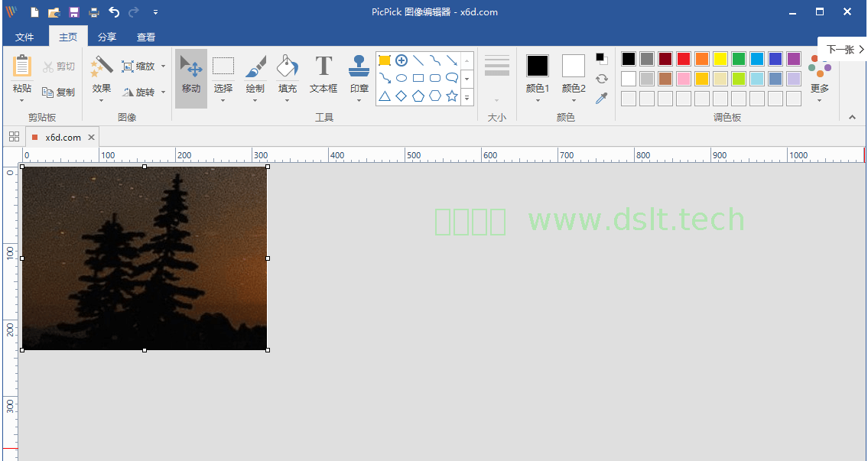Expand the 选择 selection dropdown arrow
The height and width of the screenshot is (461, 868).
coord(223,101)
